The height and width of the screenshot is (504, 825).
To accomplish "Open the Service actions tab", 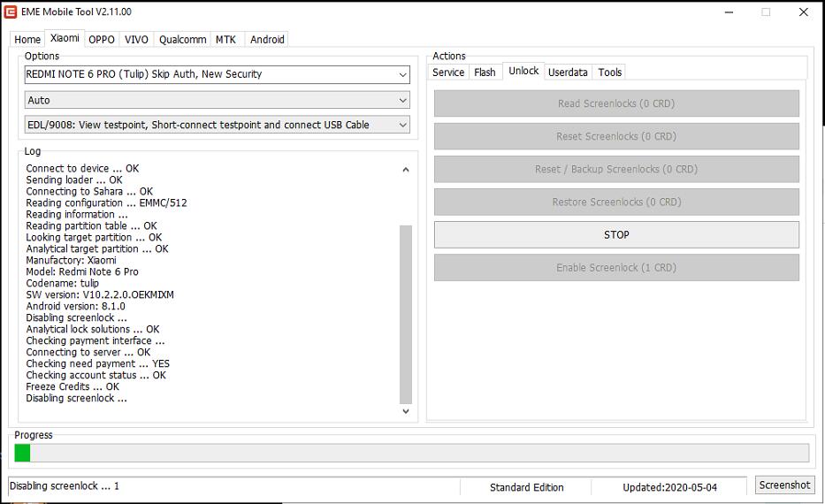I will (448, 73).
